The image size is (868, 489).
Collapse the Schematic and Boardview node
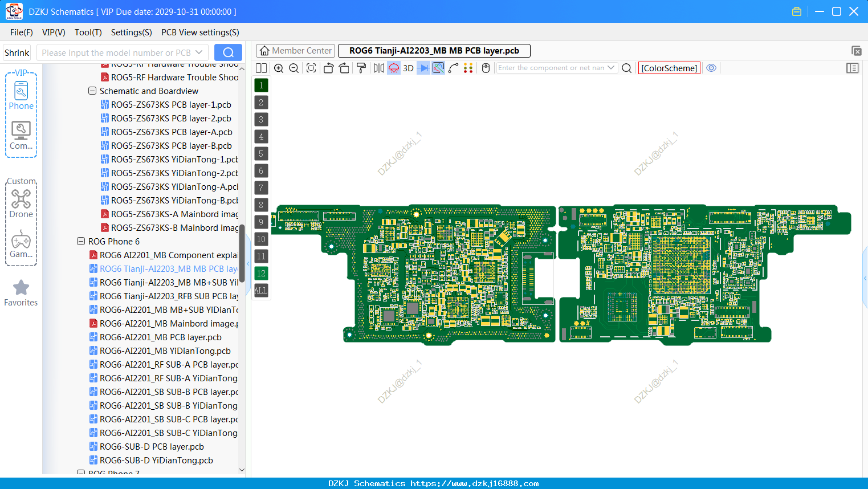[x=92, y=91]
